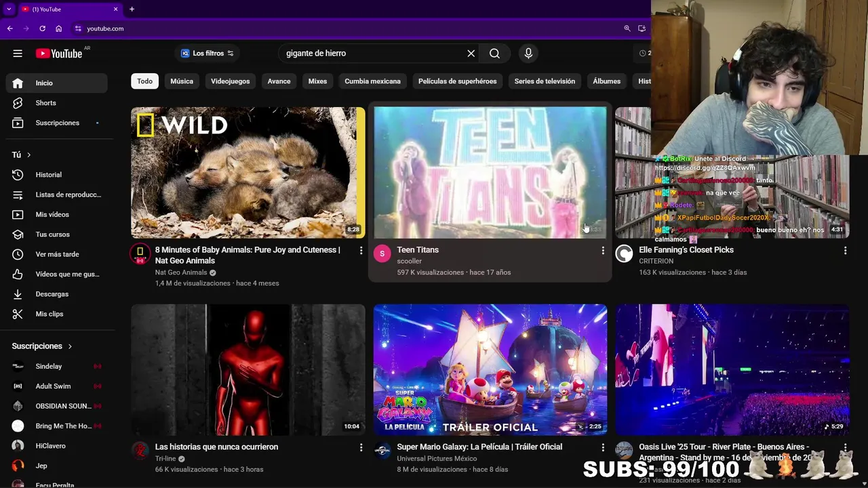
Task: Close the YouTube browser tab
Action: coord(115,9)
